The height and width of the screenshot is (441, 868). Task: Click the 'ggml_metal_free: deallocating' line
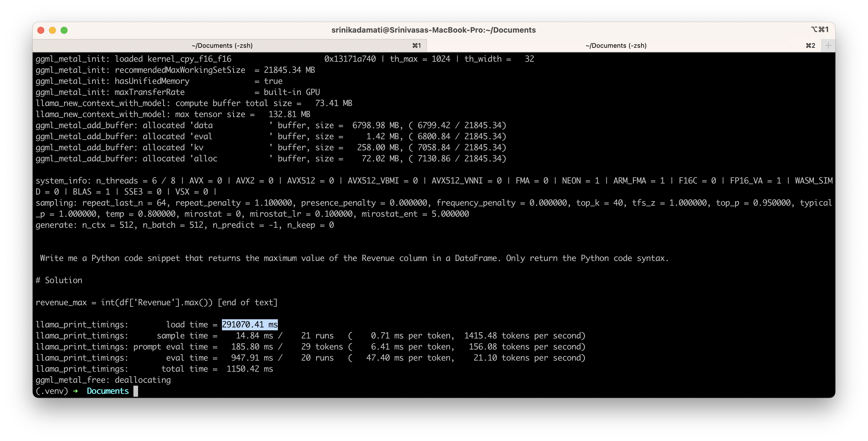[103, 380]
